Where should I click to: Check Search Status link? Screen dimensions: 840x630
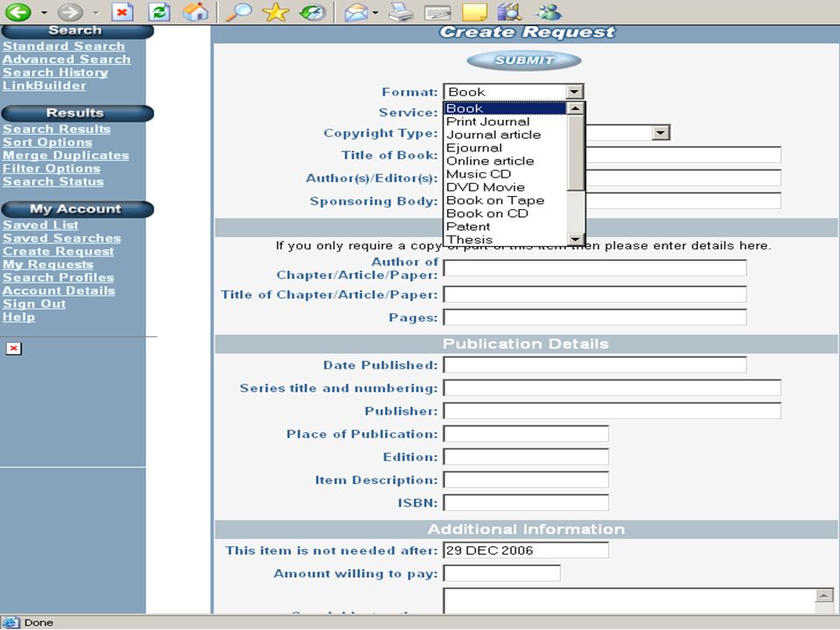[53, 182]
